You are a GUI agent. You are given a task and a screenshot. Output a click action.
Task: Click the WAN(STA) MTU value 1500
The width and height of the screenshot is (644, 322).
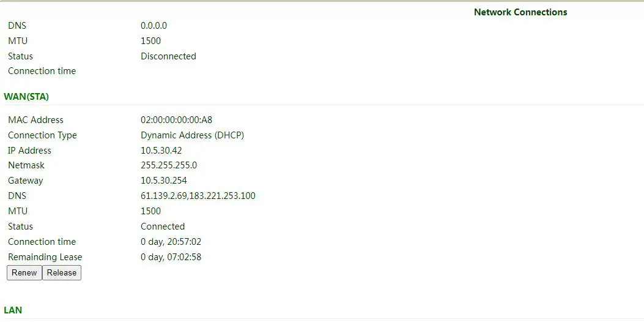pos(150,211)
